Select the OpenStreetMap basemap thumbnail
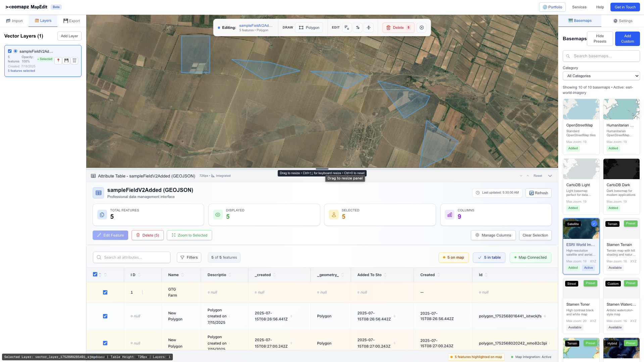 581,109
